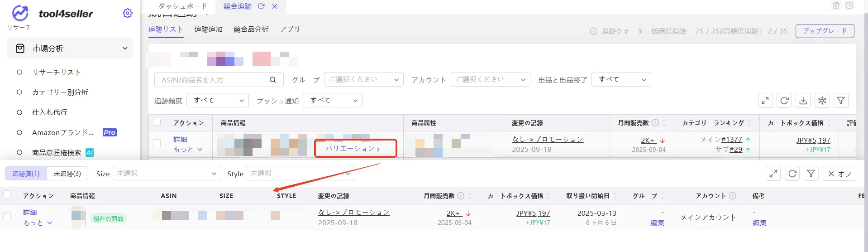Open column settings for upper table
The height and width of the screenshot is (252, 868).
822,101
